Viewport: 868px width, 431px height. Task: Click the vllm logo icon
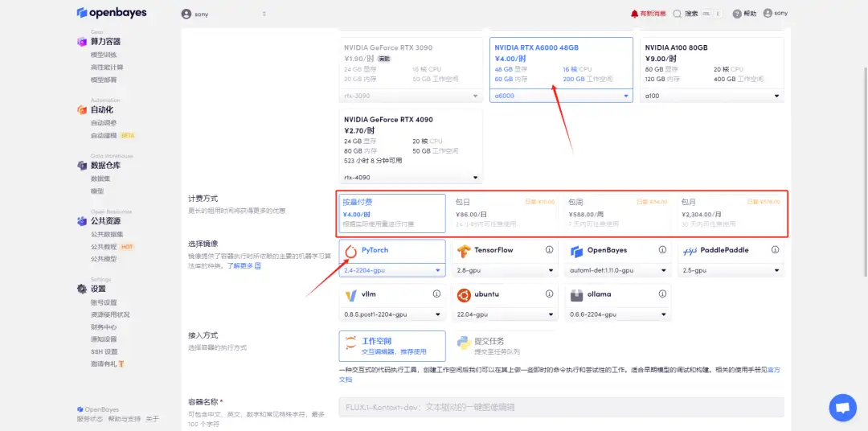(351, 295)
